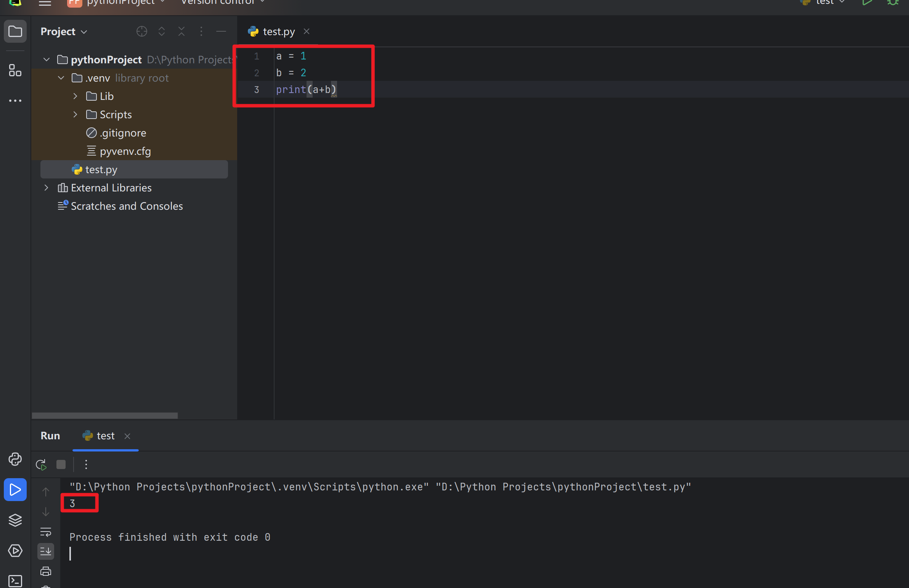Click the pythonProject project panel header

click(x=106, y=59)
